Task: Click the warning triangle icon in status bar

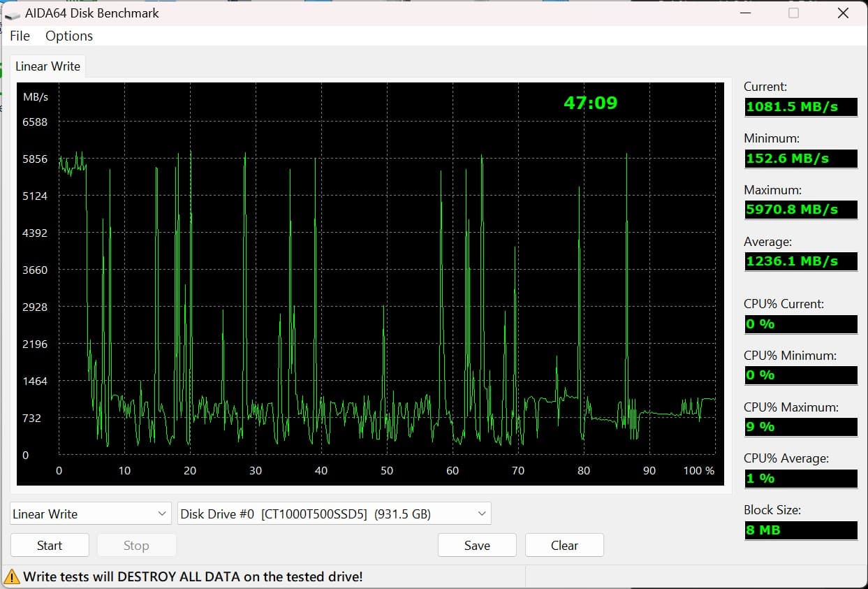Action: pyautogui.click(x=12, y=577)
